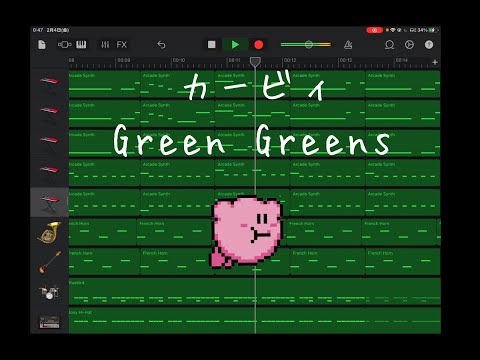
Task: Tap the battery indicator in status bar
Action: (x=432, y=30)
